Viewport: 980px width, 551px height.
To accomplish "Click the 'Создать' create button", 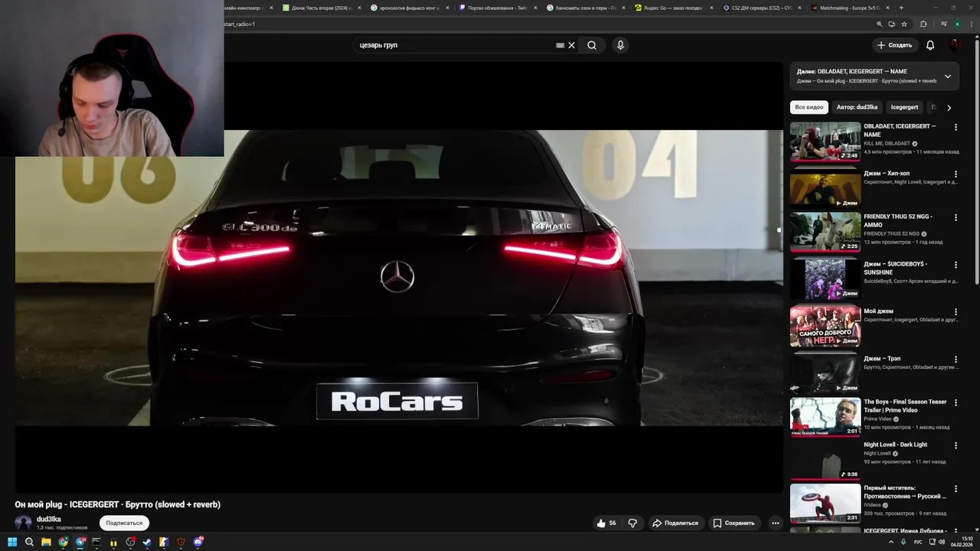I will 894,45.
